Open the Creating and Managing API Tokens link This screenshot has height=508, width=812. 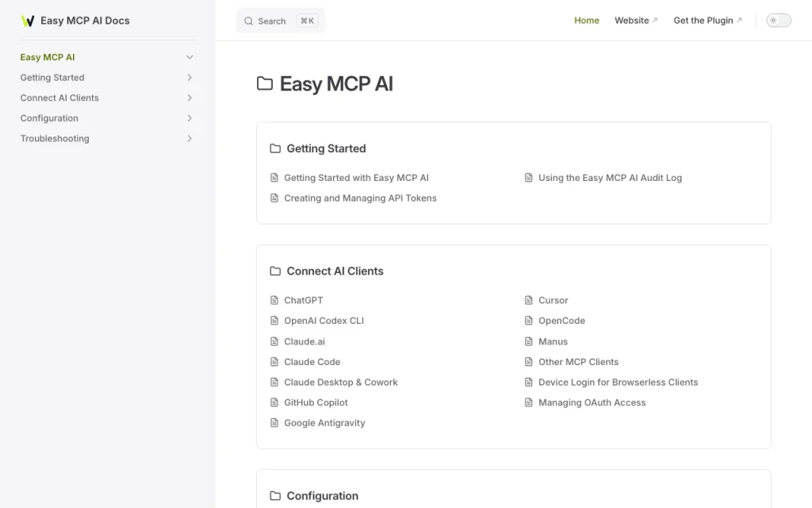tap(361, 198)
